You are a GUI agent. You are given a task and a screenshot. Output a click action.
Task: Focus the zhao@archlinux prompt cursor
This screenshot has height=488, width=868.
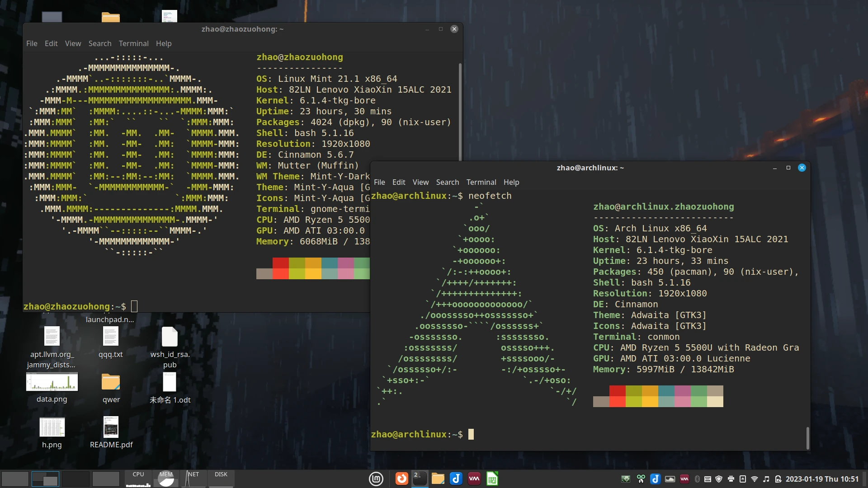471,434
